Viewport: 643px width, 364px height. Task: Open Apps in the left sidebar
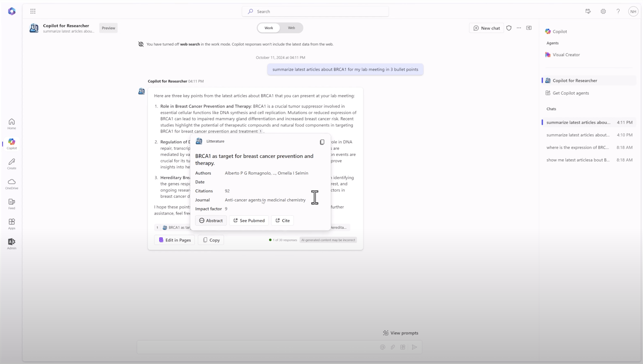tap(12, 224)
